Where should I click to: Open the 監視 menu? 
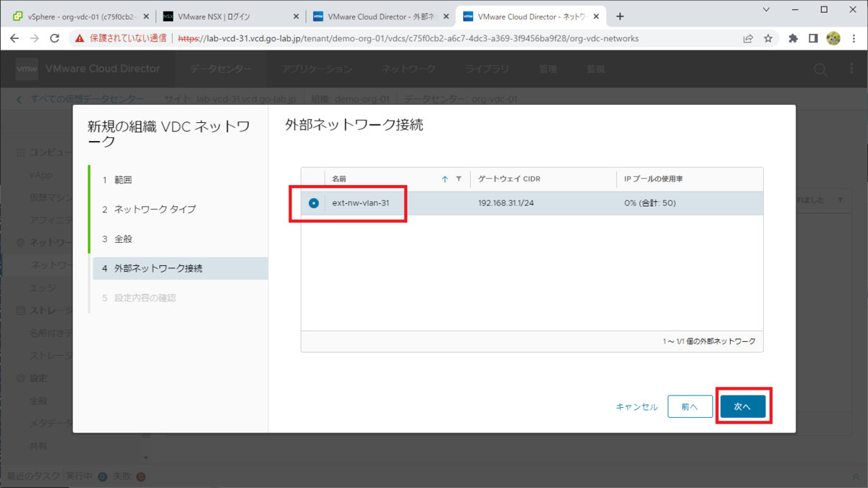click(x=595, y=69)
